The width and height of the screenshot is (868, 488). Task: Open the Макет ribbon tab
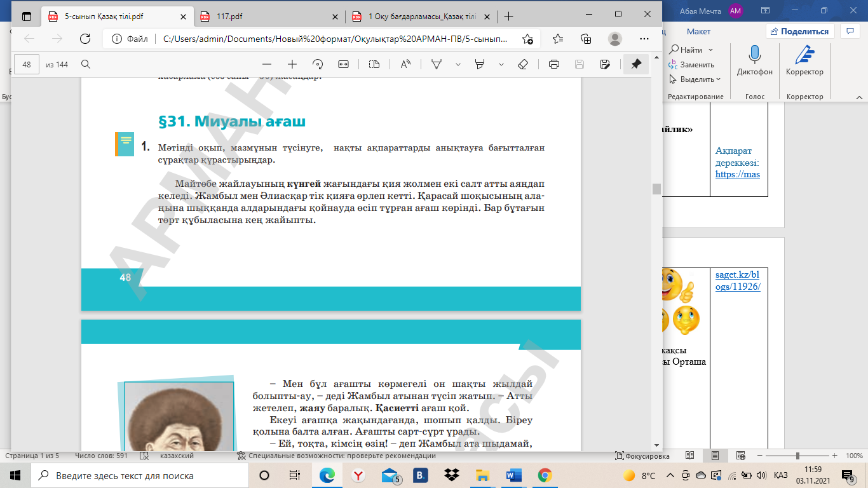pos(698,31)
